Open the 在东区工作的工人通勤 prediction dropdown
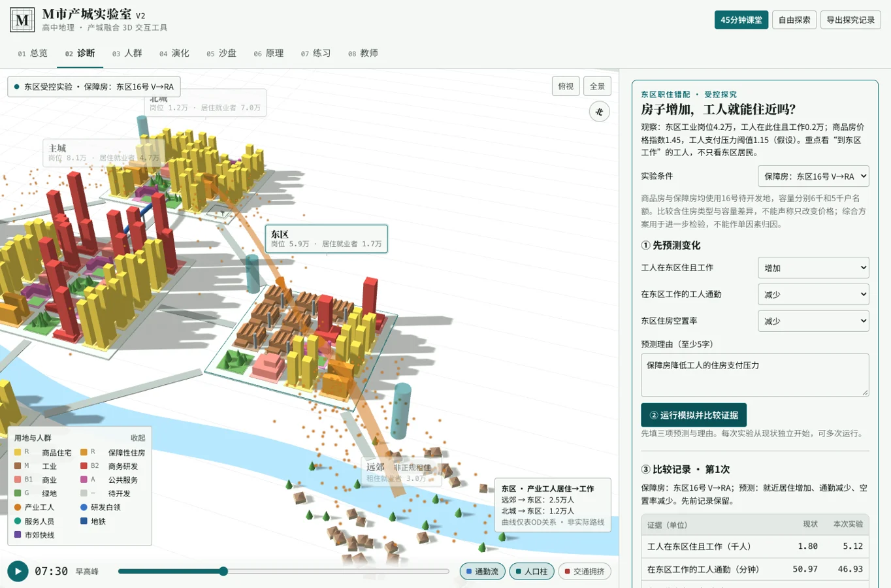 [x=813, y=295]
